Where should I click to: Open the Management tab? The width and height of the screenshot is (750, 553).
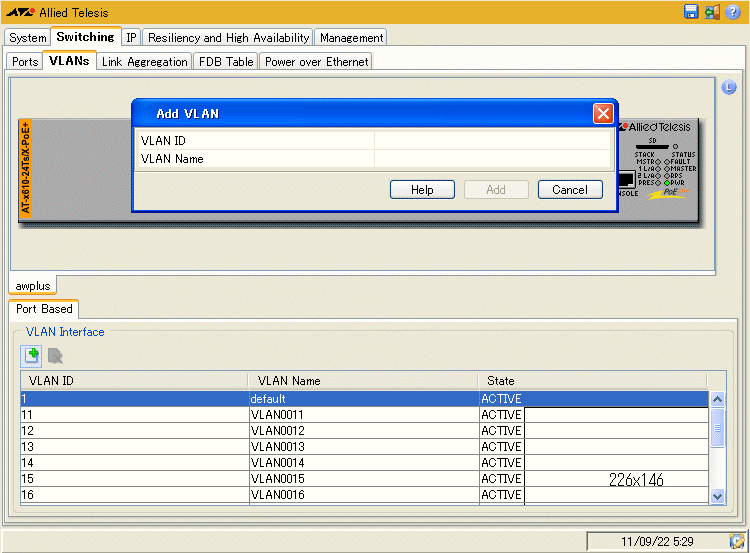coord(351,38)
